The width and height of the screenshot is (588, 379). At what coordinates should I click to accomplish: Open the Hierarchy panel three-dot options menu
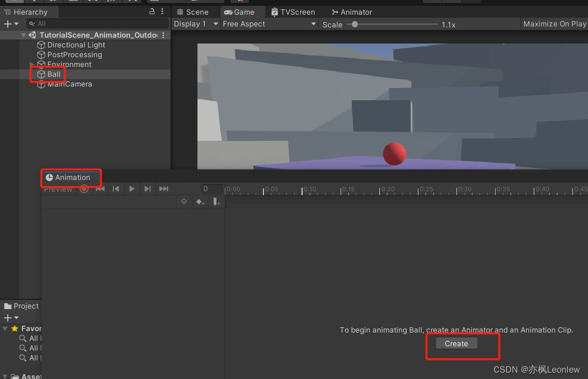pos(162,11)
